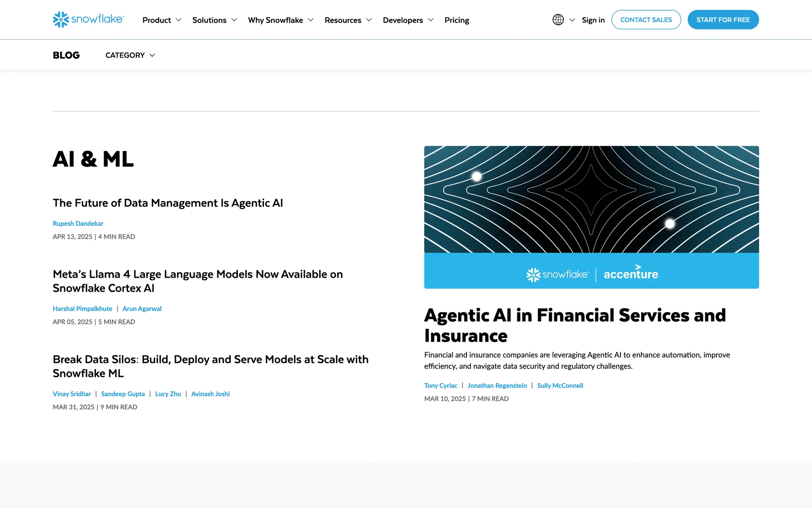Open the Snowflake Accenture featured image
Screen dimensions: 812x508
click(591, 217)
